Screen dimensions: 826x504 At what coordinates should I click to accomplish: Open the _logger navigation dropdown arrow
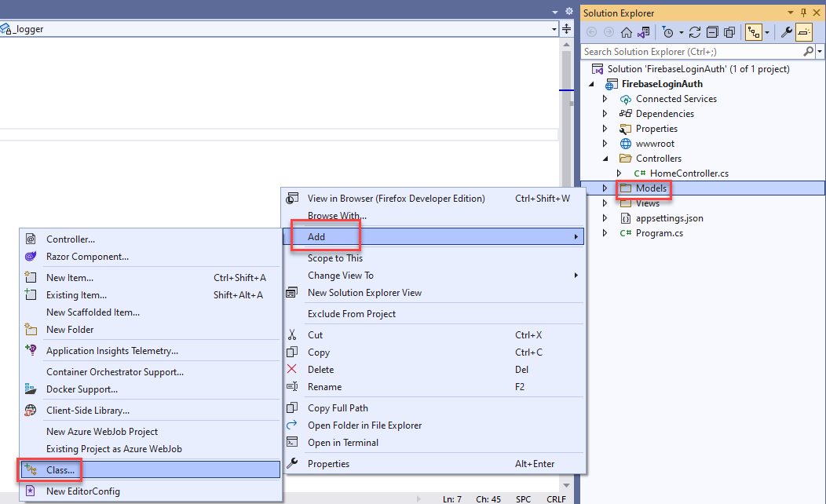pyautogui.click(x=555, y=28)
